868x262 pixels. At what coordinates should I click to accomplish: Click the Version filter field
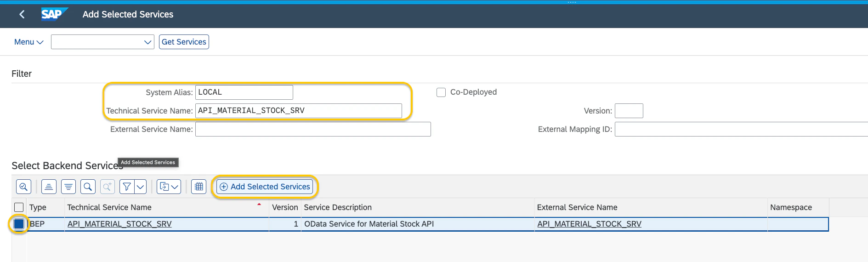629,111
